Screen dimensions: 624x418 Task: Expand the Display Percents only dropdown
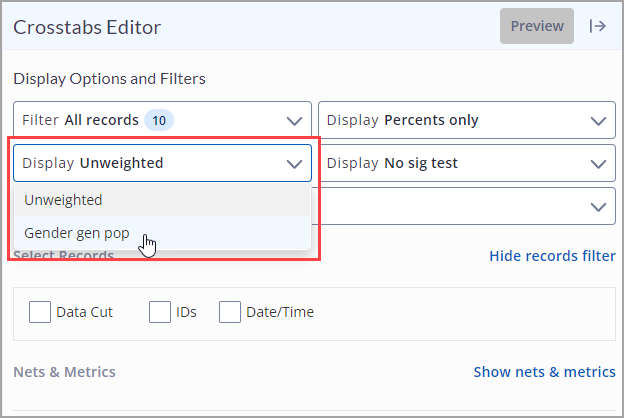click(x=467, y=120)
